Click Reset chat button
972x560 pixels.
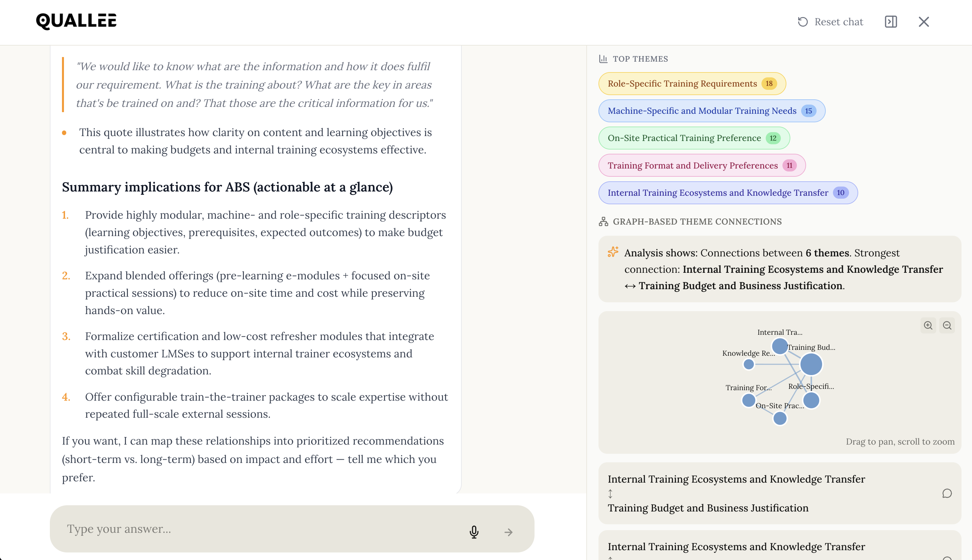tap(830, 22)
